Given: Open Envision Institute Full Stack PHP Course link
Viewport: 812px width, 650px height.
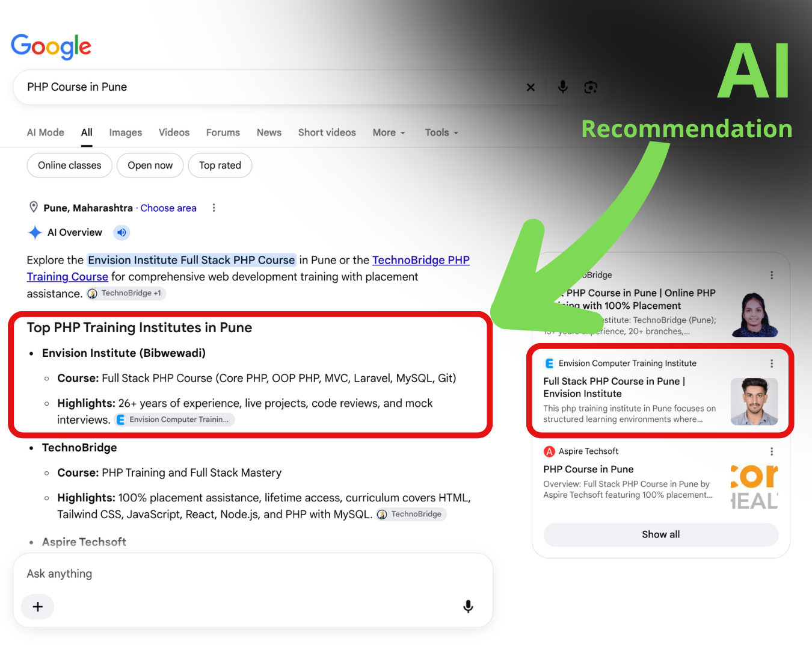Looking at the screenshot, I should click(191, 260).
